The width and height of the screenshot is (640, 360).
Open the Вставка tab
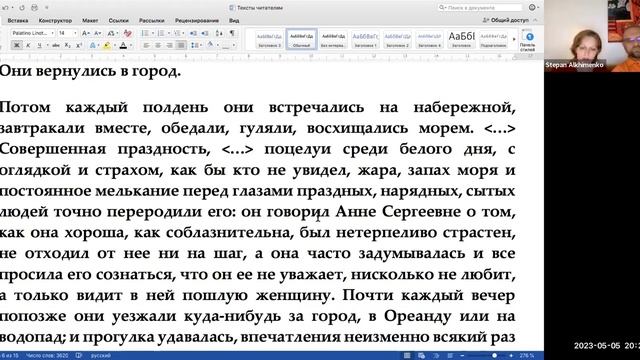(18, 20)
